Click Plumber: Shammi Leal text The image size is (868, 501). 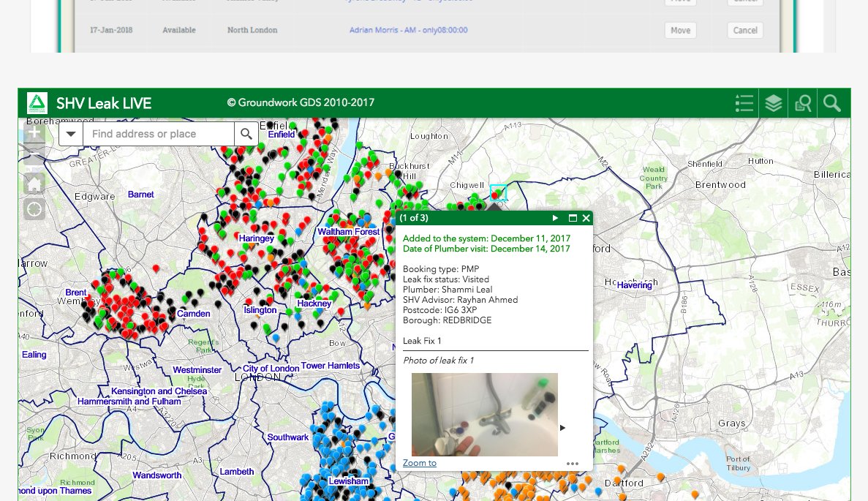(x=448, y=290)
